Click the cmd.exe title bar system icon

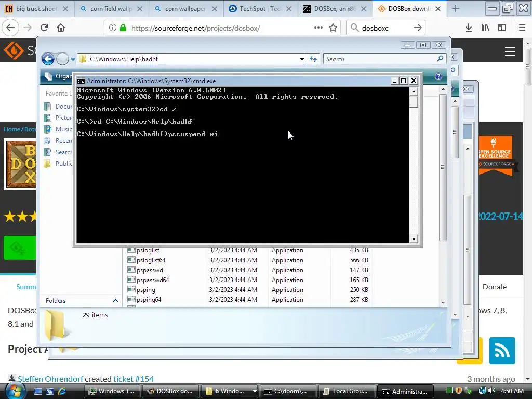(x=81, y=81)
